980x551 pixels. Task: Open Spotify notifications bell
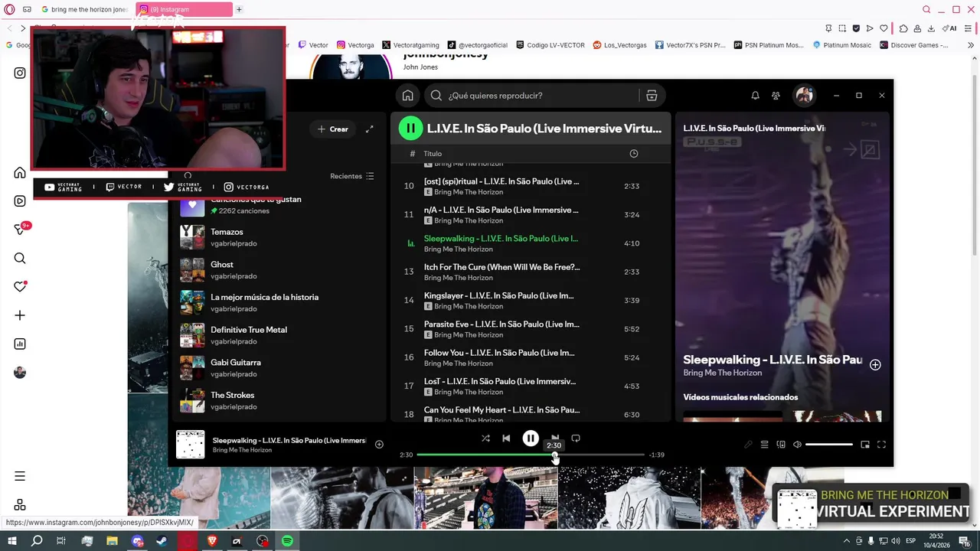[x=755, y=96]
